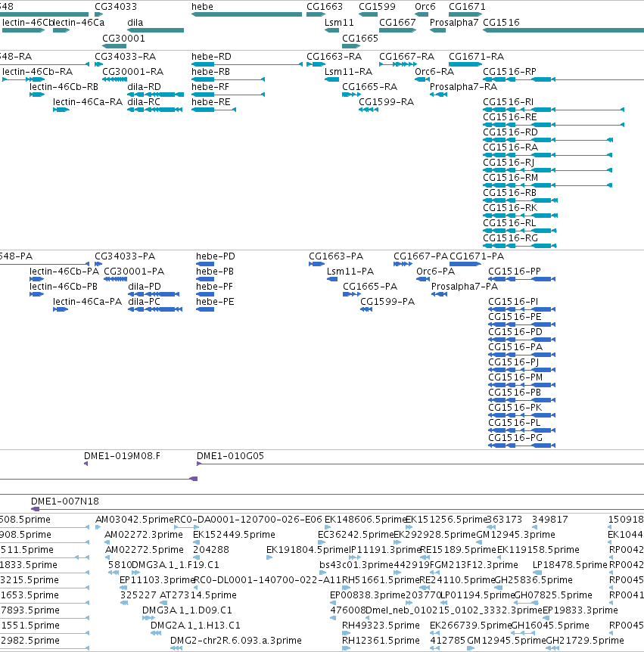The image size is (644, 652).
Task: Select the Lsm11 gene label
Action: 339,23
